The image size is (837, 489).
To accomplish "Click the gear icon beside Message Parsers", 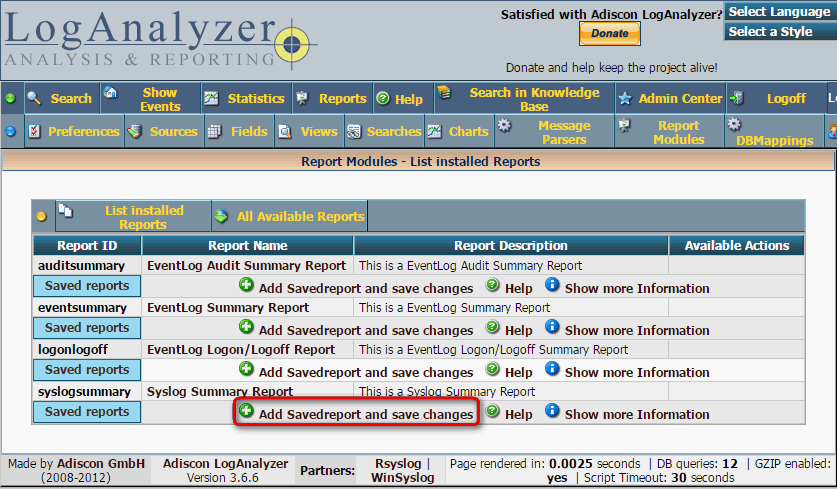I will click(x=504, y=125).
